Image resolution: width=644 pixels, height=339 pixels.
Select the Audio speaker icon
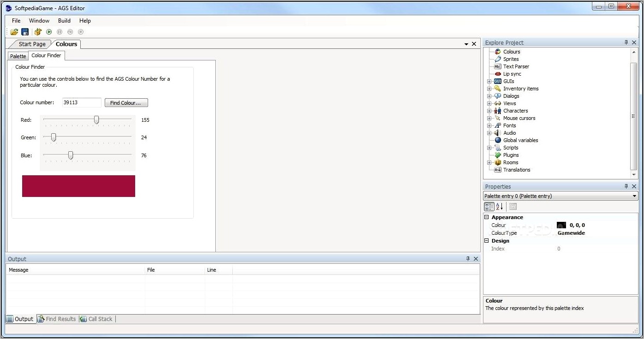click(498, 133)
